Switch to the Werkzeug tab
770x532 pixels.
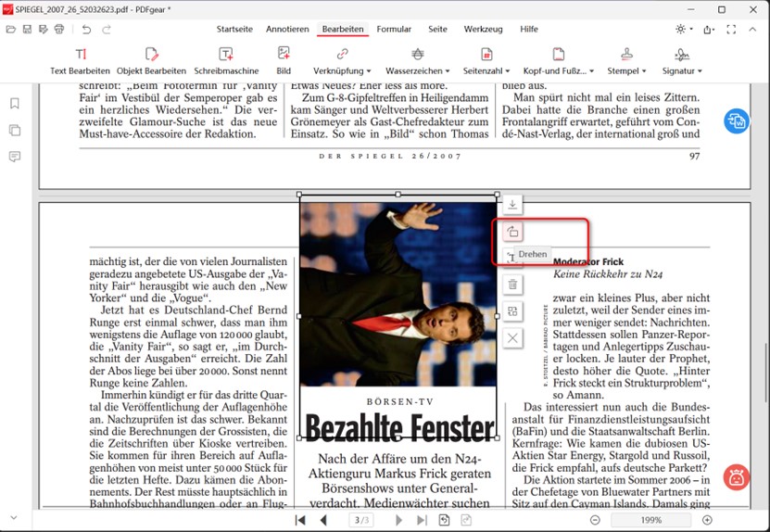[x=483, y=29]
